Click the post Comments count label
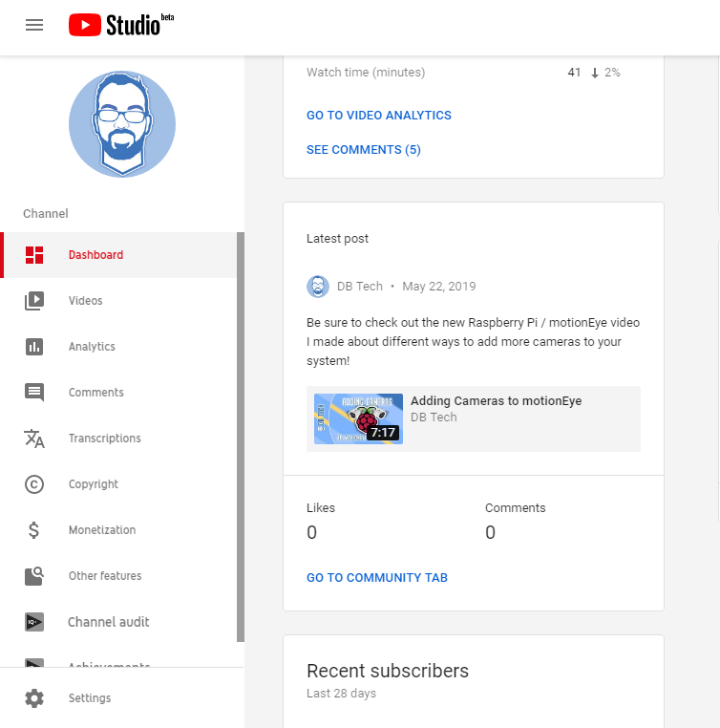720x728 pixels. pos(515,508)
